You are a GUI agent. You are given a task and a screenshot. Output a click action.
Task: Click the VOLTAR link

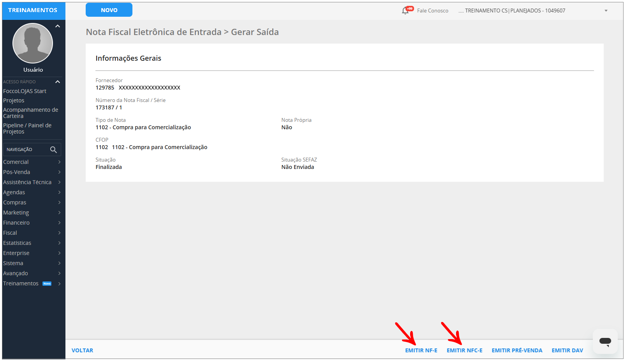82,350
